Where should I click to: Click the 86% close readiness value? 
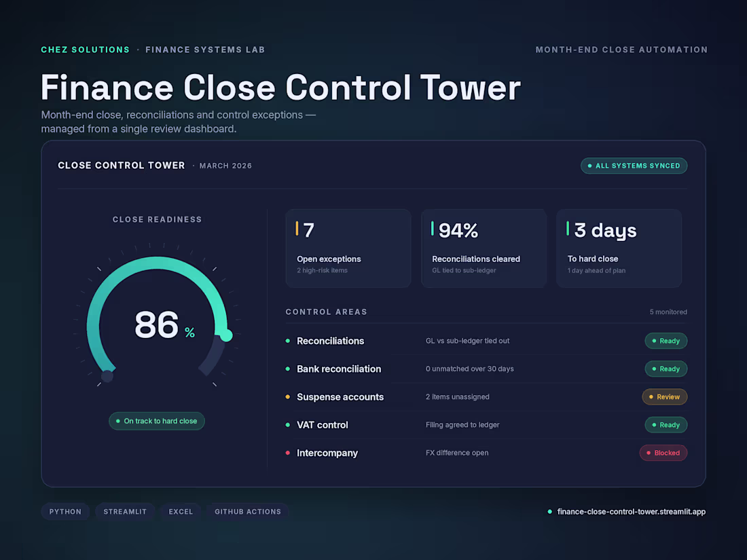[x=164, y=325]
